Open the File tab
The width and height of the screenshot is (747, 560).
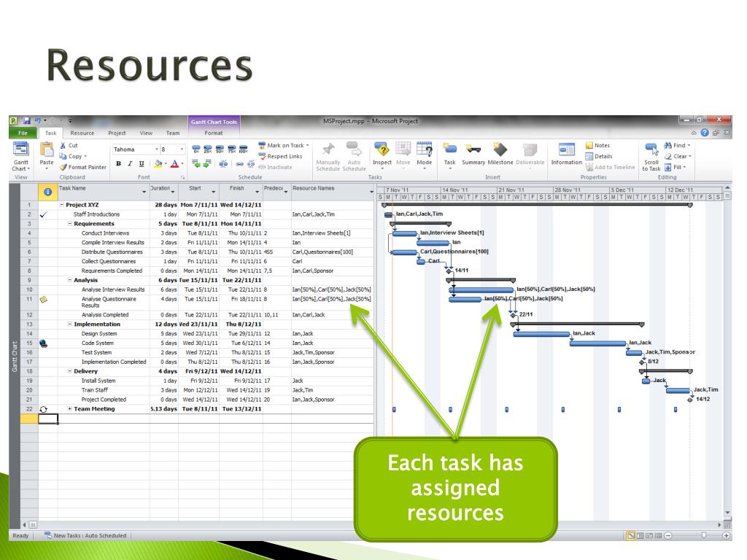[x=23, y=133]
